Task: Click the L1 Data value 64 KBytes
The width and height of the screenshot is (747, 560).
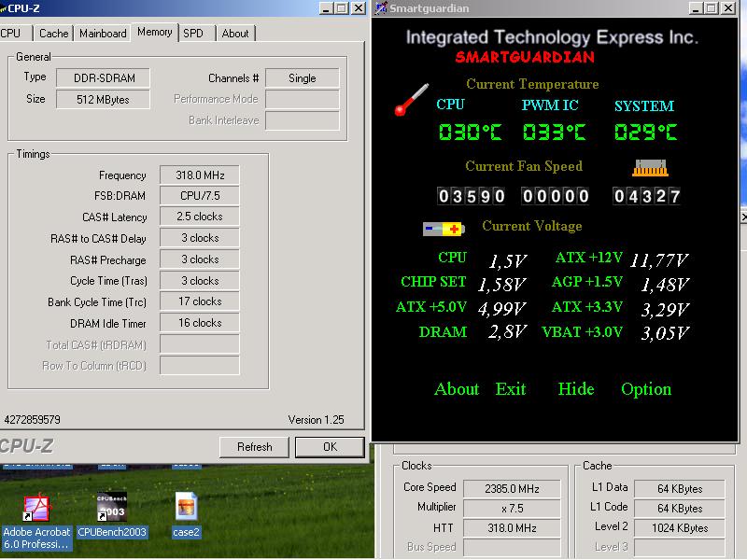Action: 680,489
